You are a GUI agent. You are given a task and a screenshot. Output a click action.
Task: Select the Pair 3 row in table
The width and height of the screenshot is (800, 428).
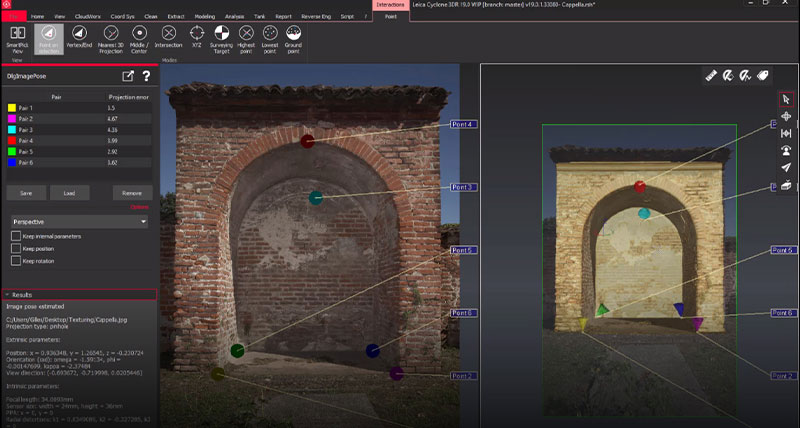click(79, 130)
